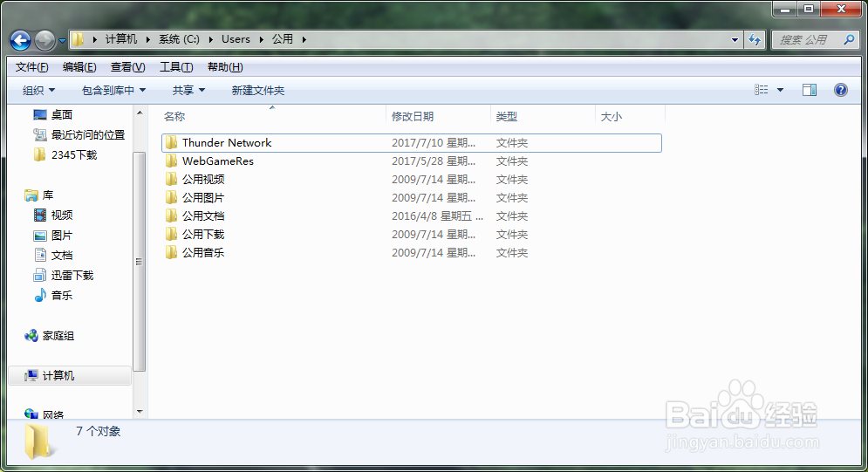Refresh the folder with the refresh icon

tap(755, 40)
